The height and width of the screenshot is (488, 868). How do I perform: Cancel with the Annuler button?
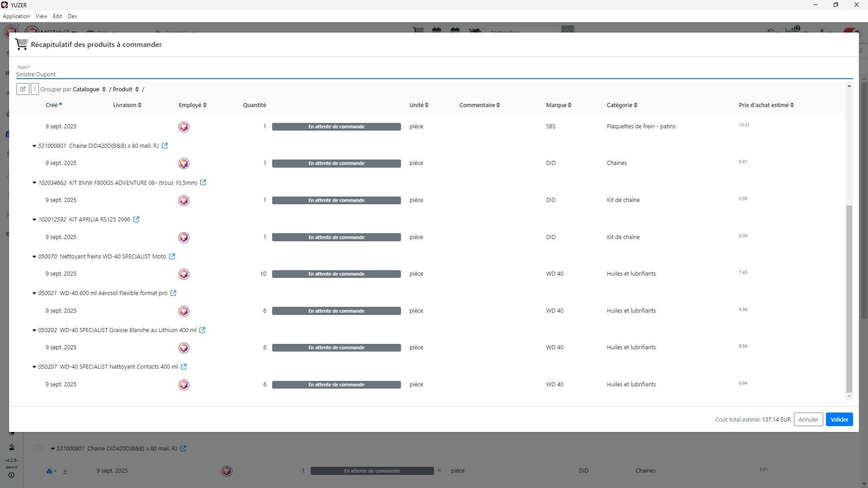808,419
